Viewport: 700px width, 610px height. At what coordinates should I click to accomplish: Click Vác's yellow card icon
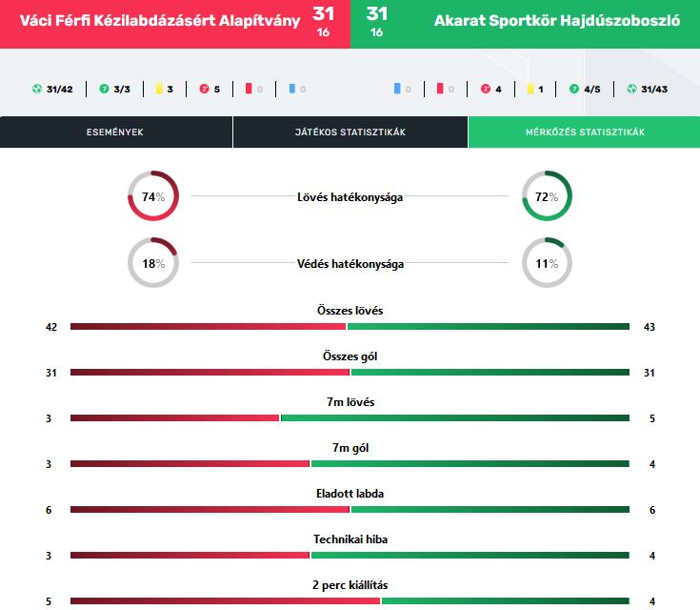(158, 89)
